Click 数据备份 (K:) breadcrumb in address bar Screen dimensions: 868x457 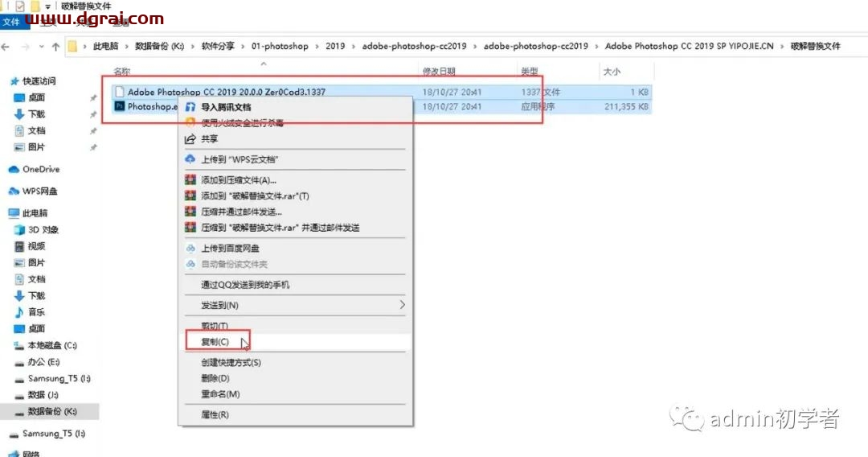[159, 46]
